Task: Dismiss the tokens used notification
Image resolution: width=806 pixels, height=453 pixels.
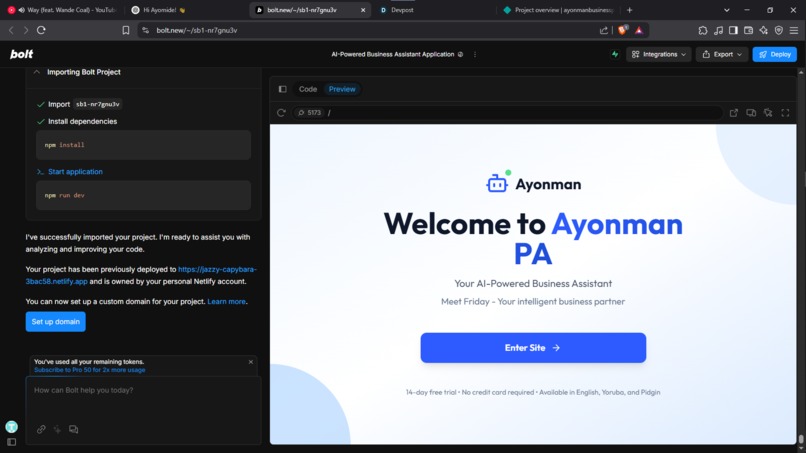Action: (x=251, y=362)
